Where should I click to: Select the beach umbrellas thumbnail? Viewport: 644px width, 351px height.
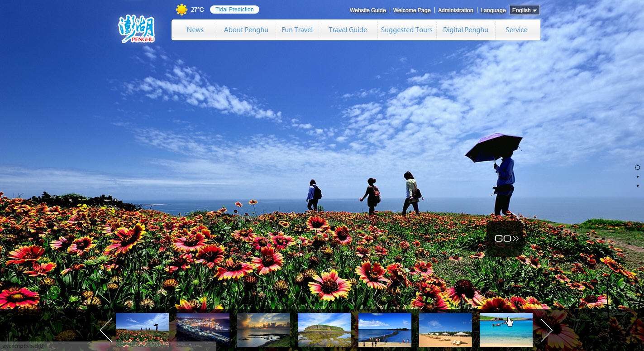click(x=445, y=330)
